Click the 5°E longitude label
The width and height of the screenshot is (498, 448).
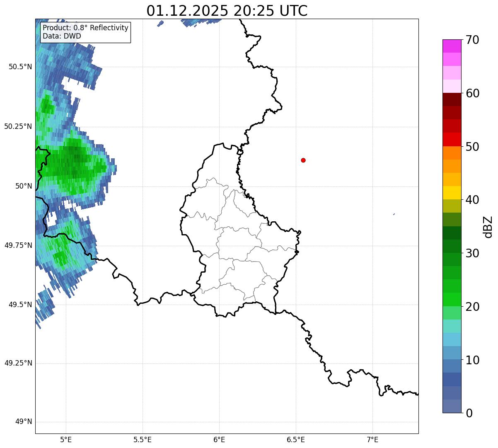coord(66,440)
